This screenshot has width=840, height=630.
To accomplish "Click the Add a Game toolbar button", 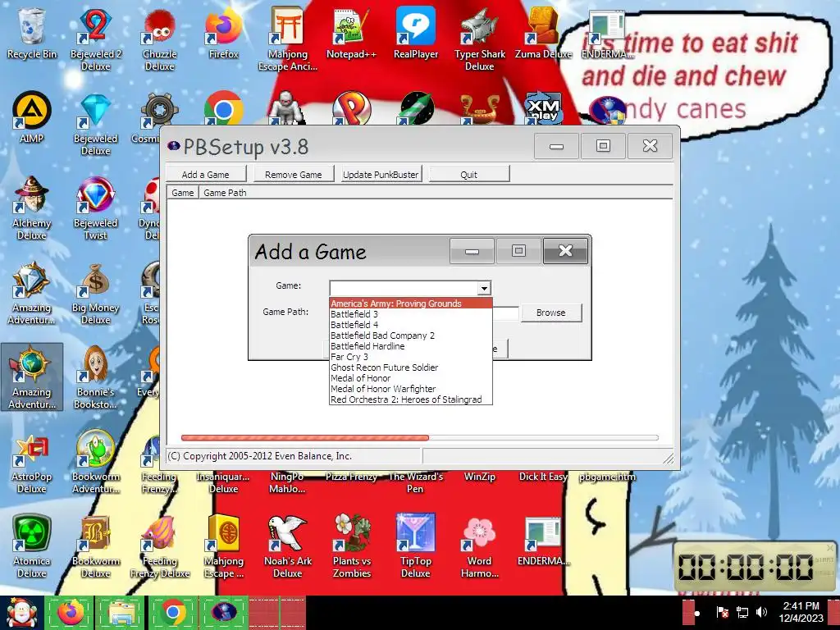I will click(x=206, y=174).
